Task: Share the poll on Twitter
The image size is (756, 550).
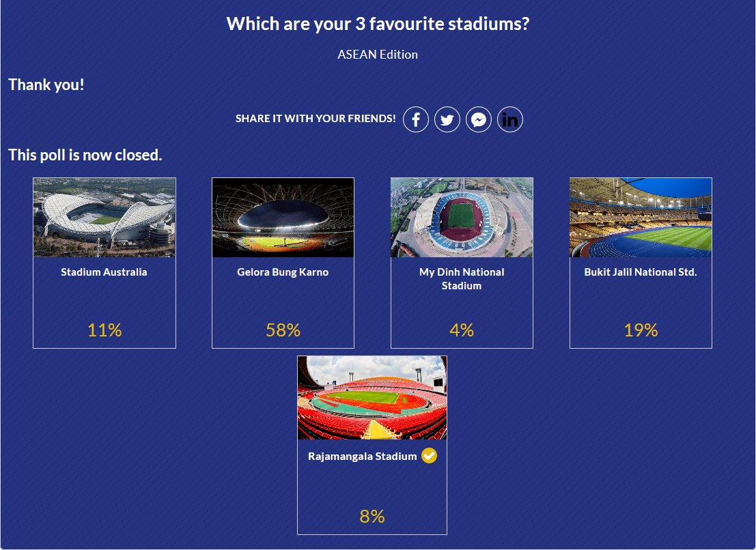Action: pyautogui.click(x=447, y=119)
